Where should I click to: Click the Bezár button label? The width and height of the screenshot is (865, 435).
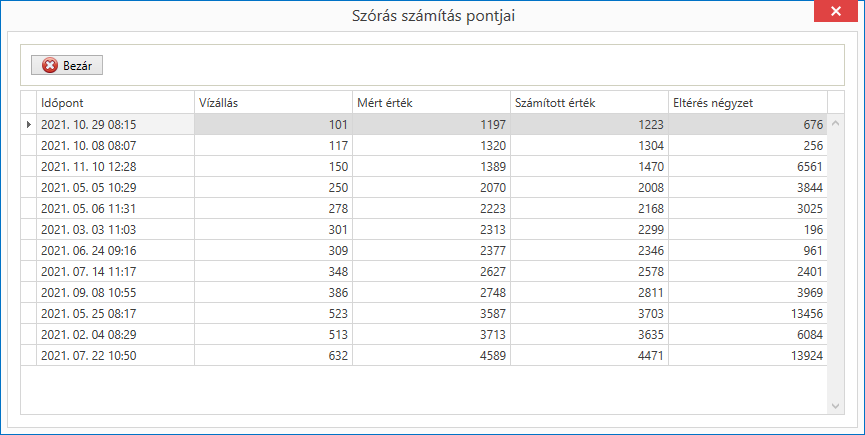tap(78, 66)
